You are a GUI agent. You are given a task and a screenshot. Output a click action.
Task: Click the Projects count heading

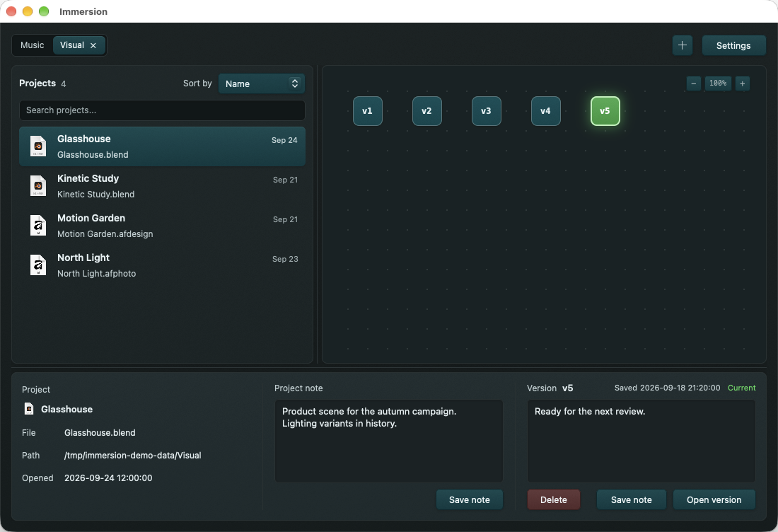pos(42,83)
